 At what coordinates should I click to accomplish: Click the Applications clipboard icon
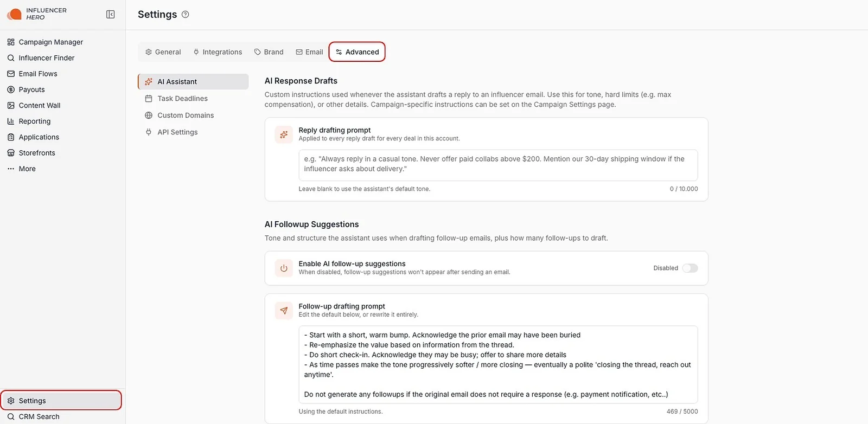pyautogui.click(x=11, y=137)
